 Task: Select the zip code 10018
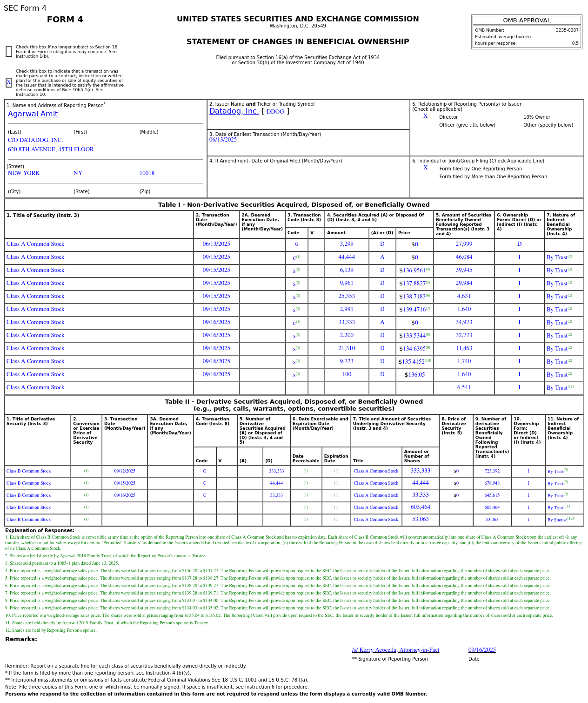pos(147,173)
